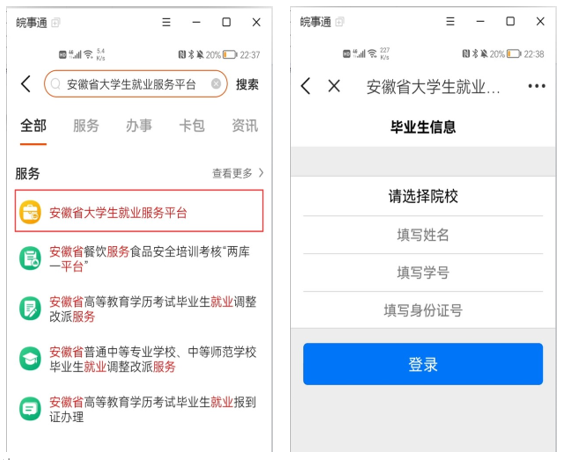The height and width of the screenshot is (460, 564).
Task: Close the left 皖事通 window
Action: (256, 22)
